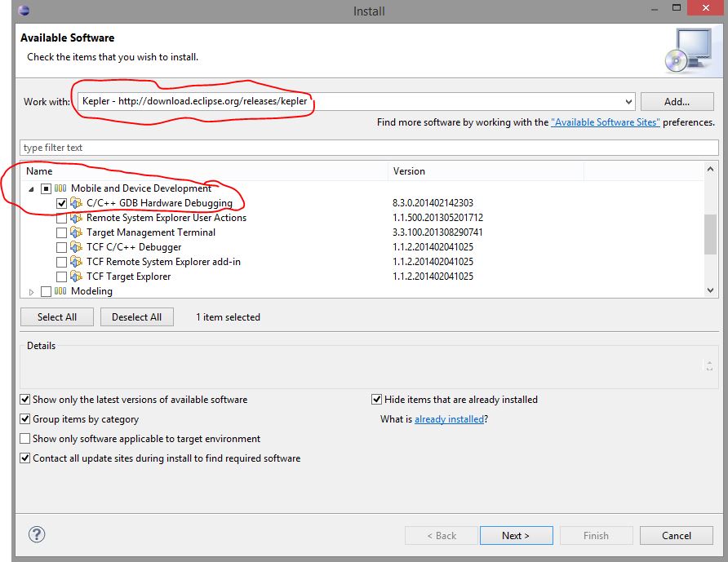This screenshot has height=562, width=728.
Task: Disable Contact all update sites during install
Action: (x=25, y=458)
